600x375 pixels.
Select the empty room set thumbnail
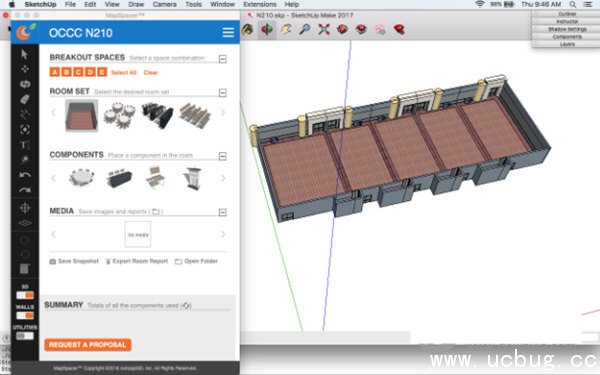tap(82, 115)
